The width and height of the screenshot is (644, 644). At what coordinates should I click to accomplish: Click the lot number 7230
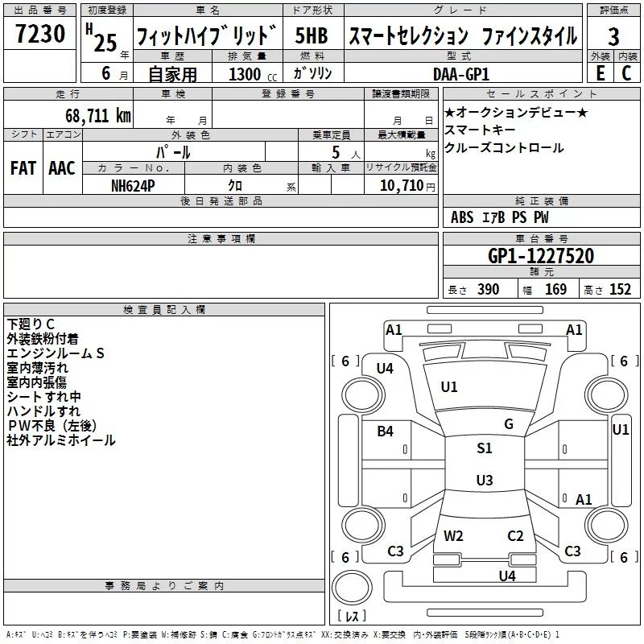pos(39,34)
